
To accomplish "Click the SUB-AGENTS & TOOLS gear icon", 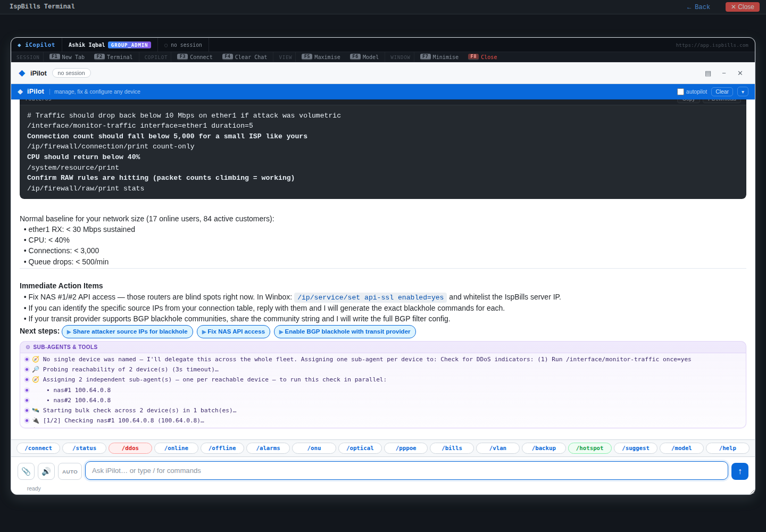I will click(x=28, y=347).
